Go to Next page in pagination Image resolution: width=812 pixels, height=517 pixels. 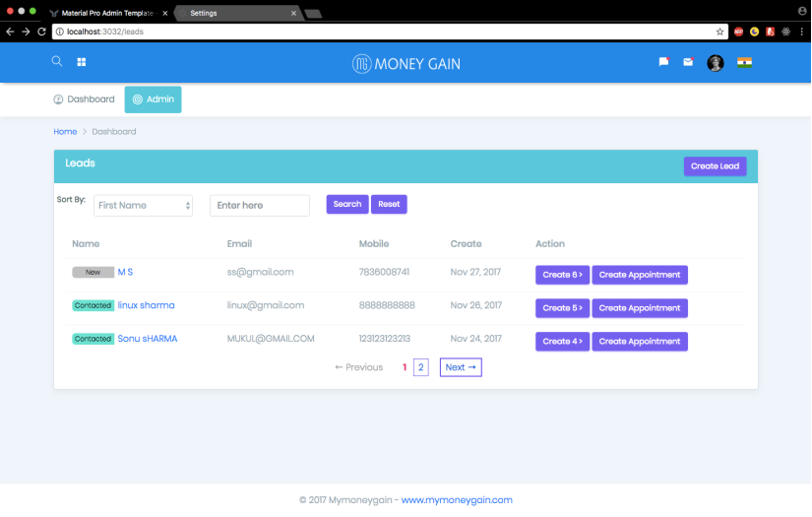pyautogui.click(x=461, y=367)
